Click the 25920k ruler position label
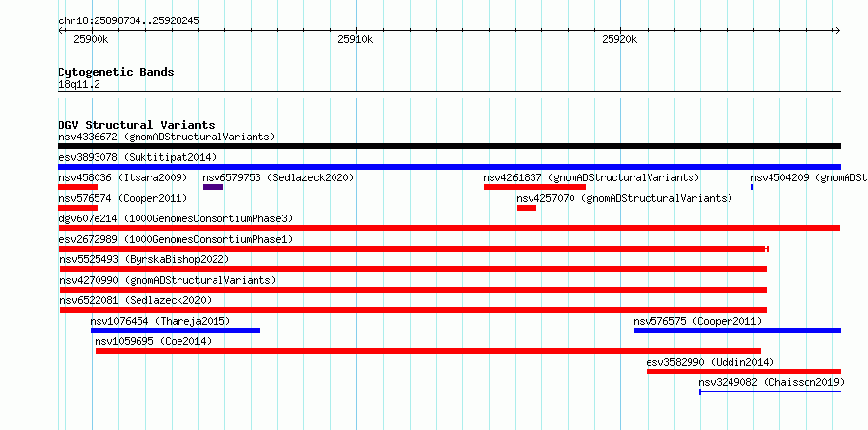Screen dimensions: 868x430 coord(619,40)
